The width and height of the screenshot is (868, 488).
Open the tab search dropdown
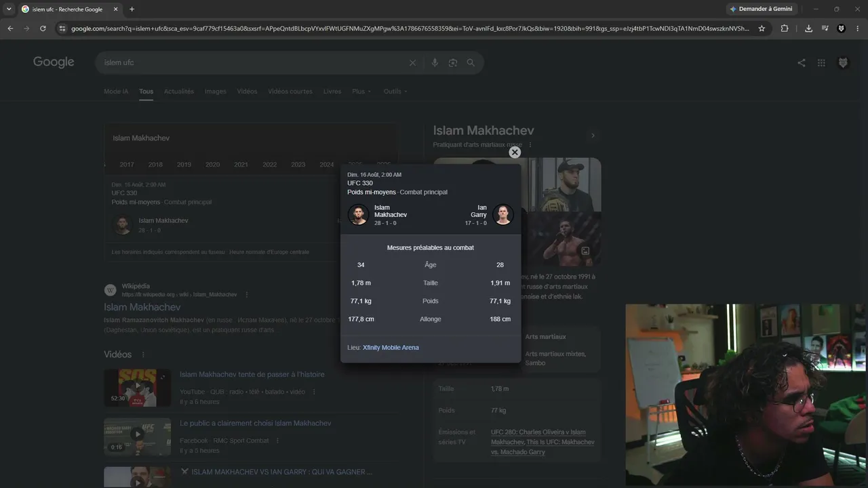(9, 9)
